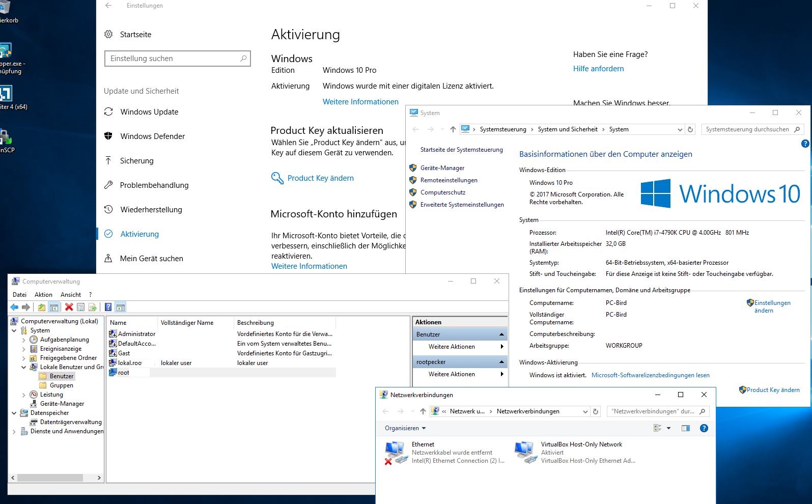Image resolution: width=812 pixels, height=504 pixels.
Task: Click Microsoft-Softwarelizenzbedingungen lesen link
Action: (651, 375)
